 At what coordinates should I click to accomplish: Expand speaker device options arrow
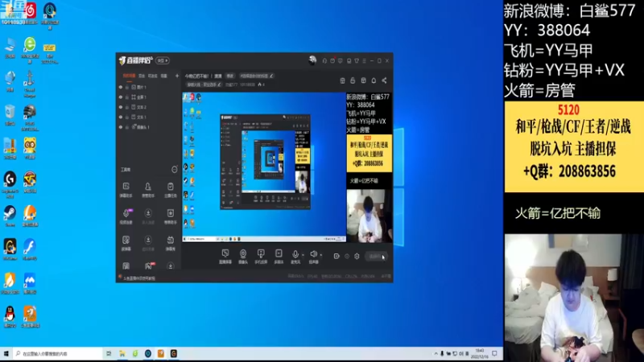(321, 255)
